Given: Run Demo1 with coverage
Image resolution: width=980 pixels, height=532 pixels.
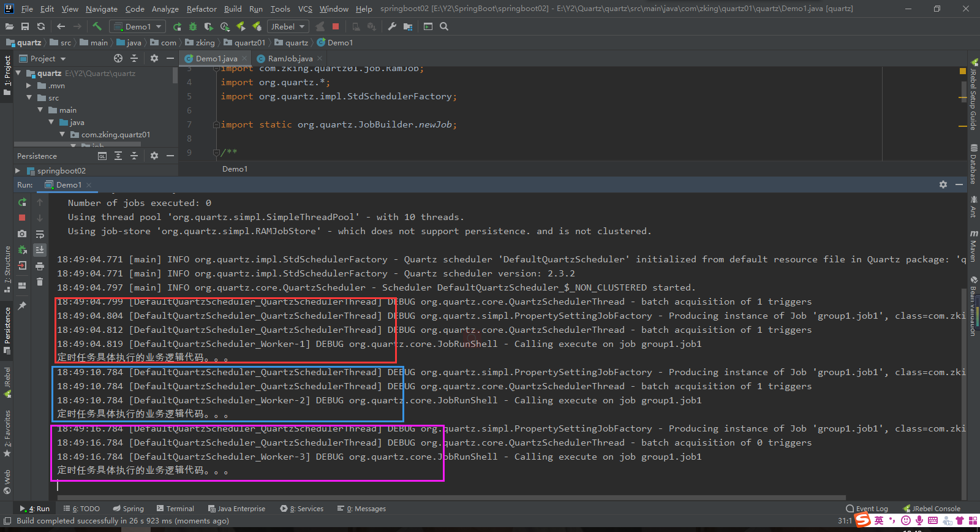Looking at the screenshot, I should (x=209, y=26).
